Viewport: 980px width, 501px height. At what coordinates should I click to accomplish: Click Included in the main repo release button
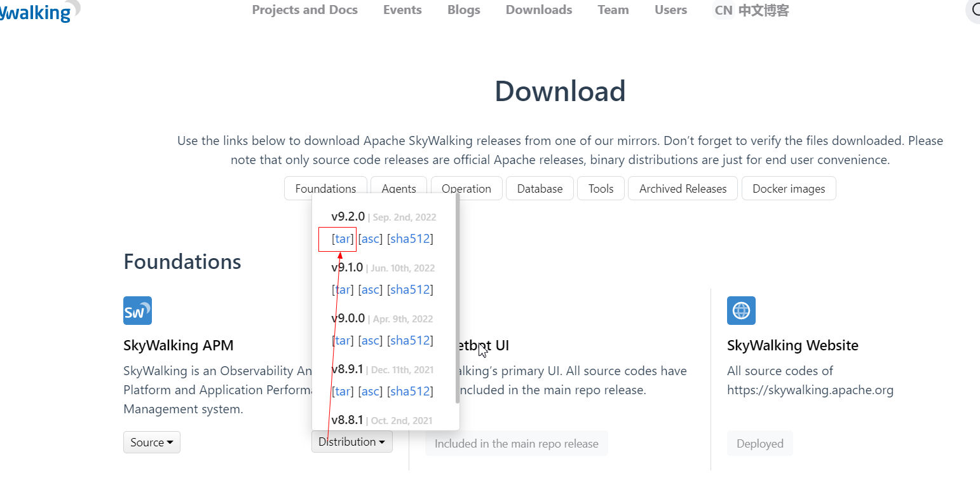pyautogui.click(x=517, y=443)
